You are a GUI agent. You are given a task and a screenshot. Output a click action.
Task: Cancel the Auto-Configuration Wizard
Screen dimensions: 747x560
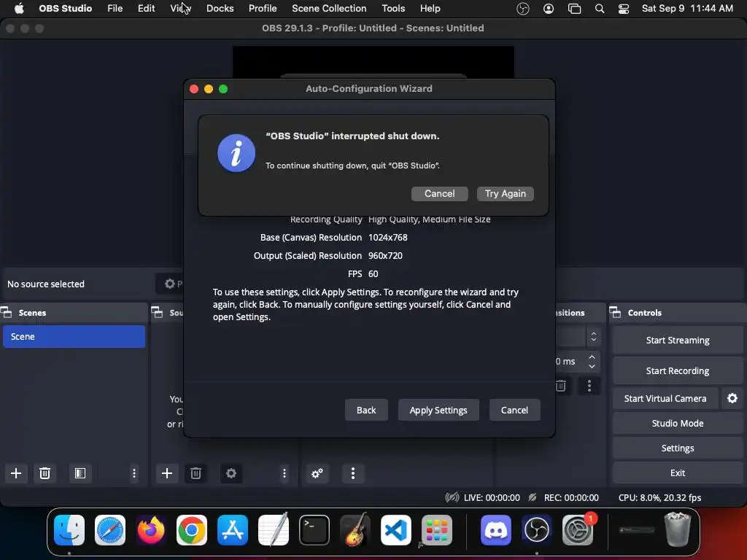(514, 410)
